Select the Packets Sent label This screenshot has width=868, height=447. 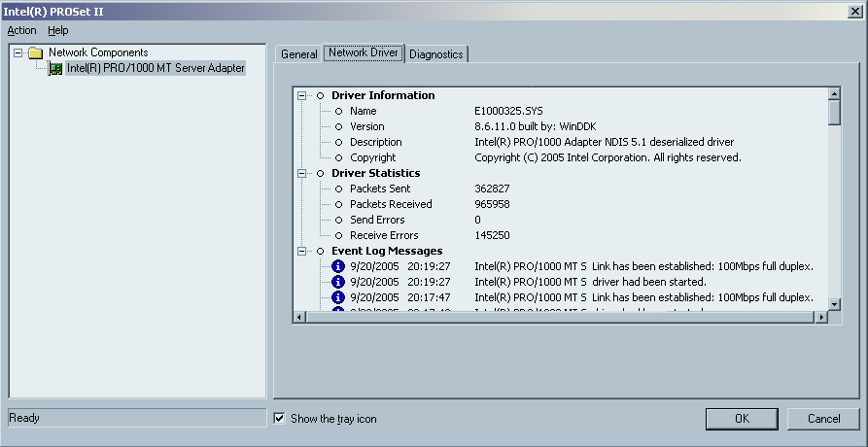380,189
